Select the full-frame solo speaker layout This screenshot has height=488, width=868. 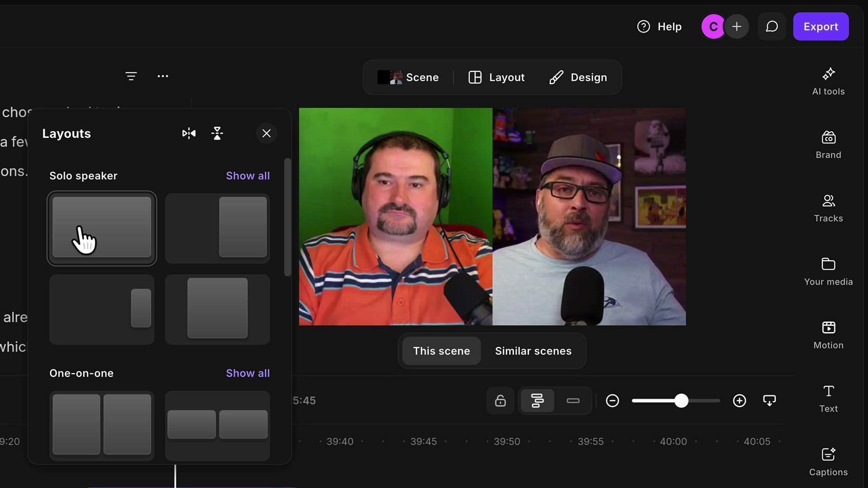tap(102, 228)
